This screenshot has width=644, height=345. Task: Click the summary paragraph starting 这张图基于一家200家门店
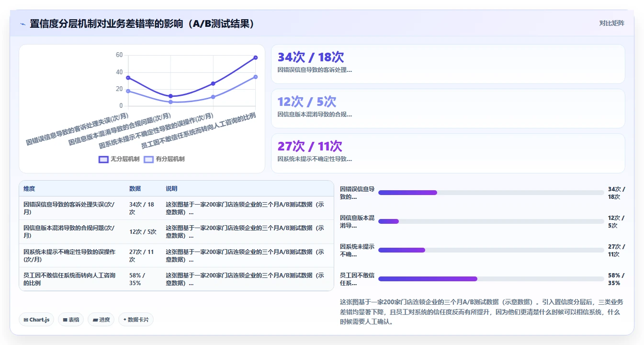[x=482, y=312]
